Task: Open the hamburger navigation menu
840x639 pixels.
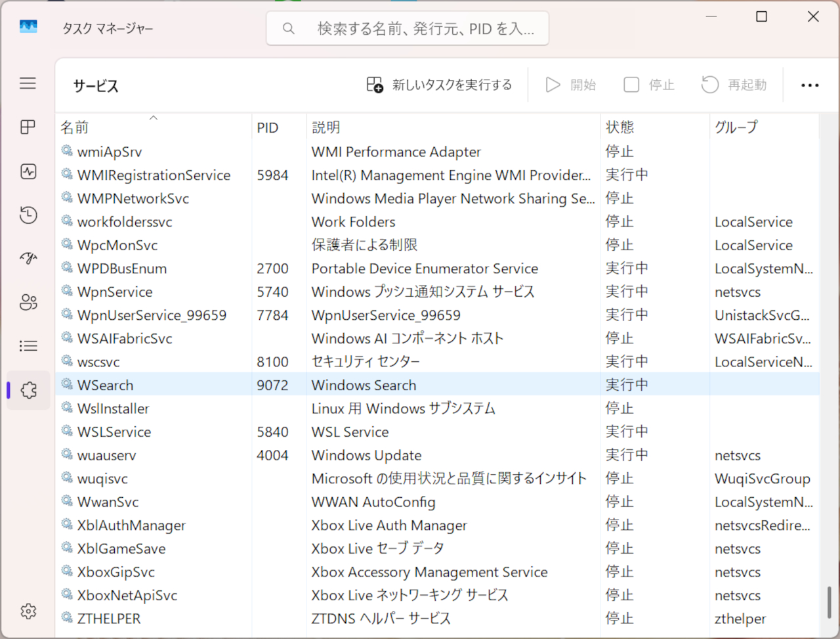Action: [28, 83]
